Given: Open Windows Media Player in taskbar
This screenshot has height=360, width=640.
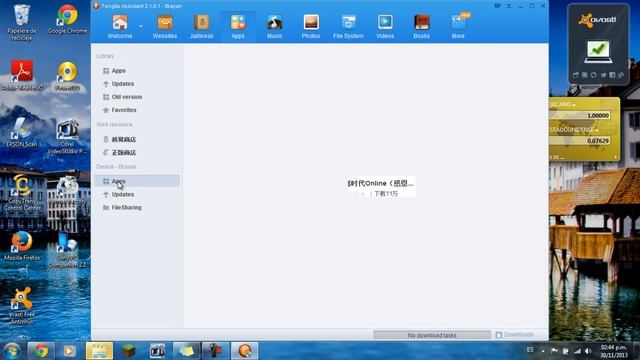Looking at the screenshot, I should [x=69, y=351].
